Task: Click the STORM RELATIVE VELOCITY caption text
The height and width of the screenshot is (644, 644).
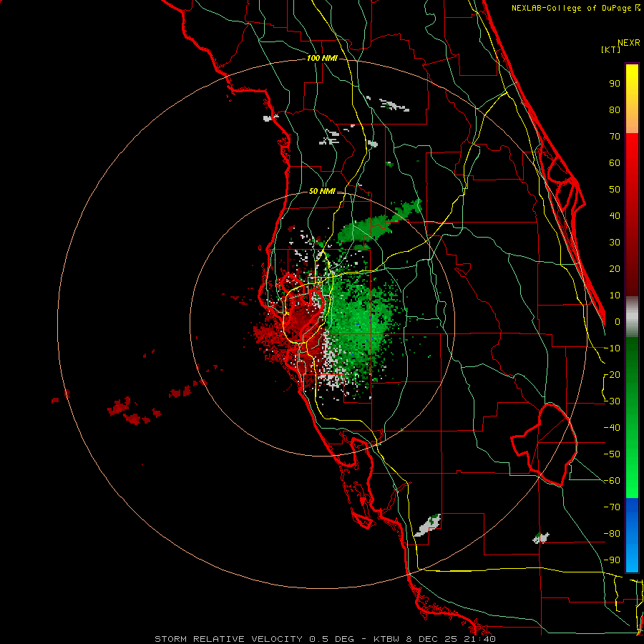Action: pos(229,639)
